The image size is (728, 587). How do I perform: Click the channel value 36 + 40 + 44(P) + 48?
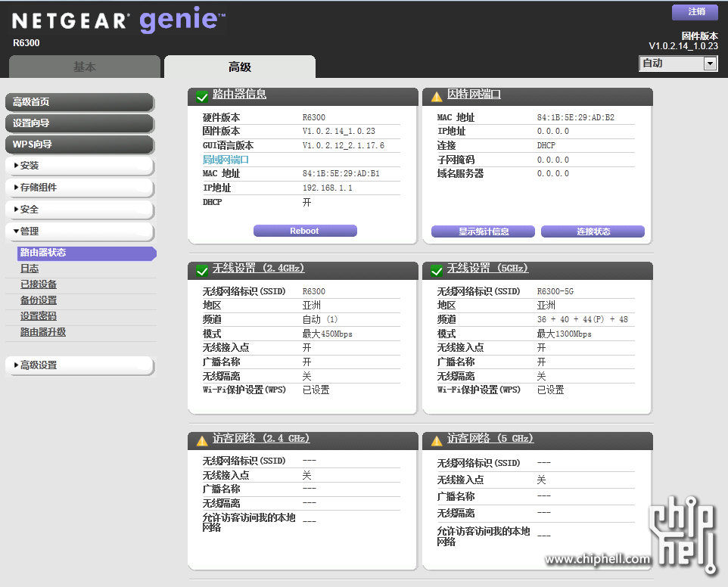point(583,319)
